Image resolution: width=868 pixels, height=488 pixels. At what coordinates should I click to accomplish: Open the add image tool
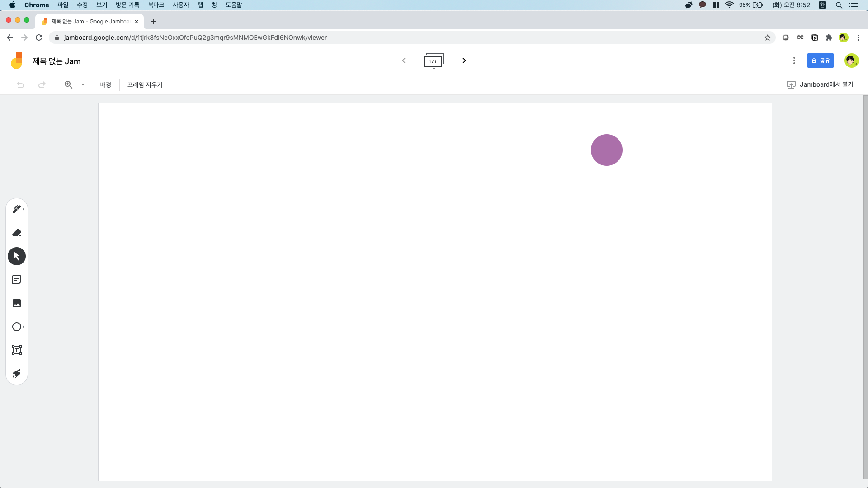click(x=17, y=303)
